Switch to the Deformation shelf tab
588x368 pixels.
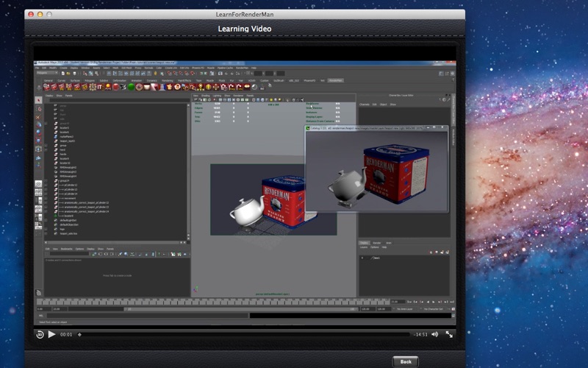coord(120,81)
